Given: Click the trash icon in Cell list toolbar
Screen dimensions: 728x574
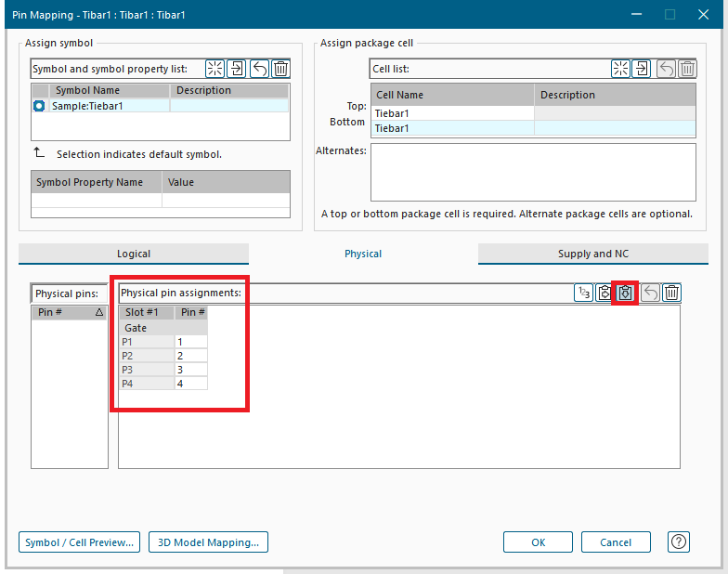Looking at the screenshot, I should [x=687, y=69].
